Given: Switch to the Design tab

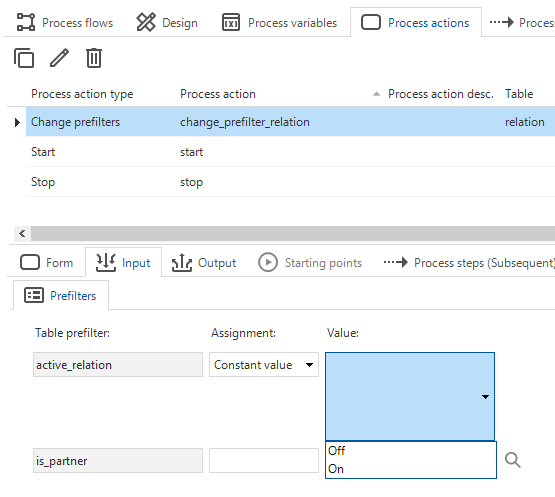Looking at the screenshot, I should 167,23.
